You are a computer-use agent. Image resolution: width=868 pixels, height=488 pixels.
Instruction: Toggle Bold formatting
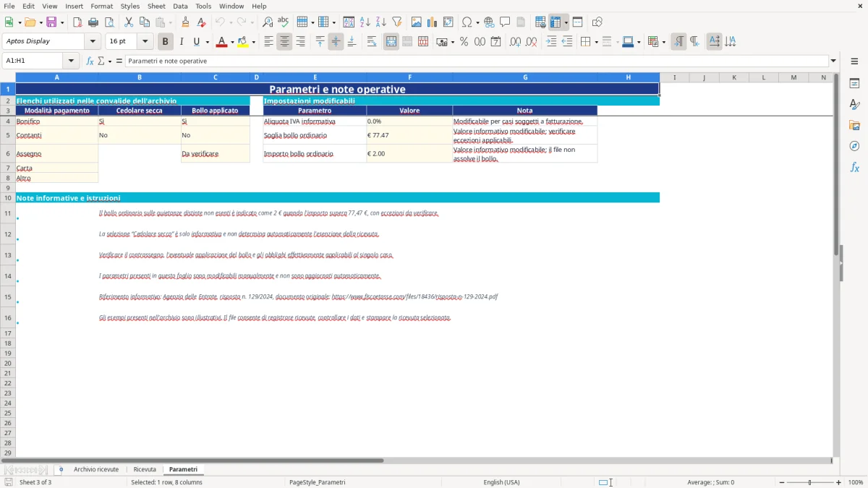tap(165, 42)
